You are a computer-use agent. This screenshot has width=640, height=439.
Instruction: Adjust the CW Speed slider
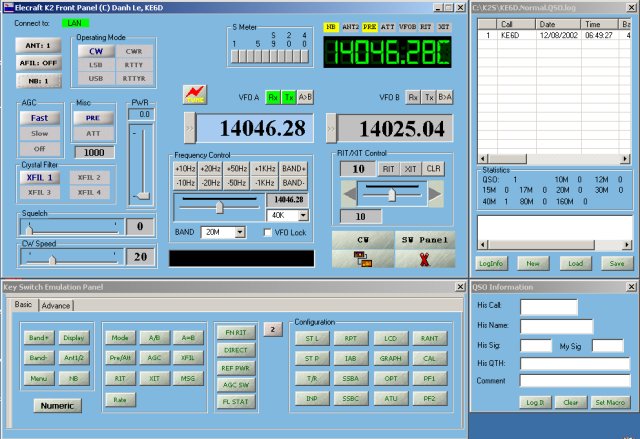[x=53, y=257]
